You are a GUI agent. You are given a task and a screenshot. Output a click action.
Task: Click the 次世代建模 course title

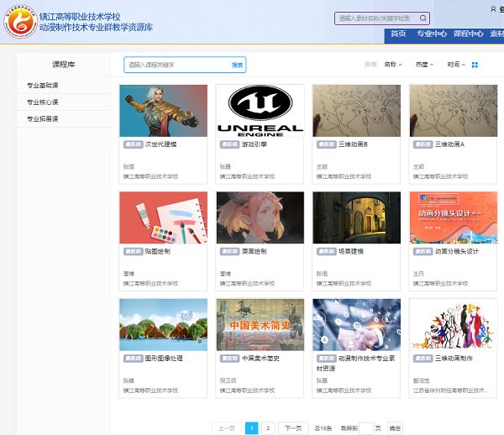click(160, 144)
